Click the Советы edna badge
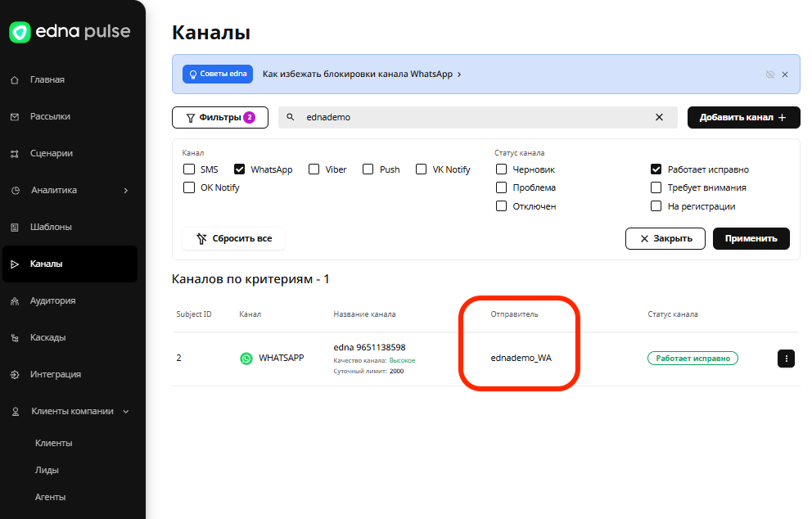Screen dimensions: 812x519 (218, 74)
